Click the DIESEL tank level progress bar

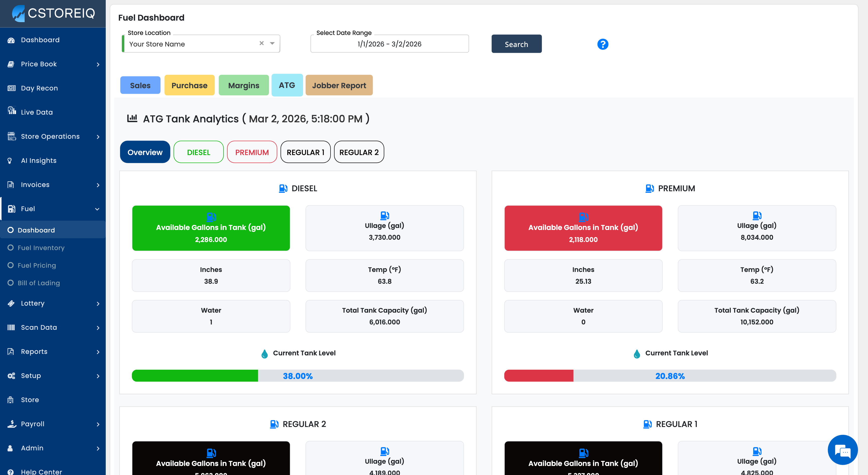[x=298, y=376]
